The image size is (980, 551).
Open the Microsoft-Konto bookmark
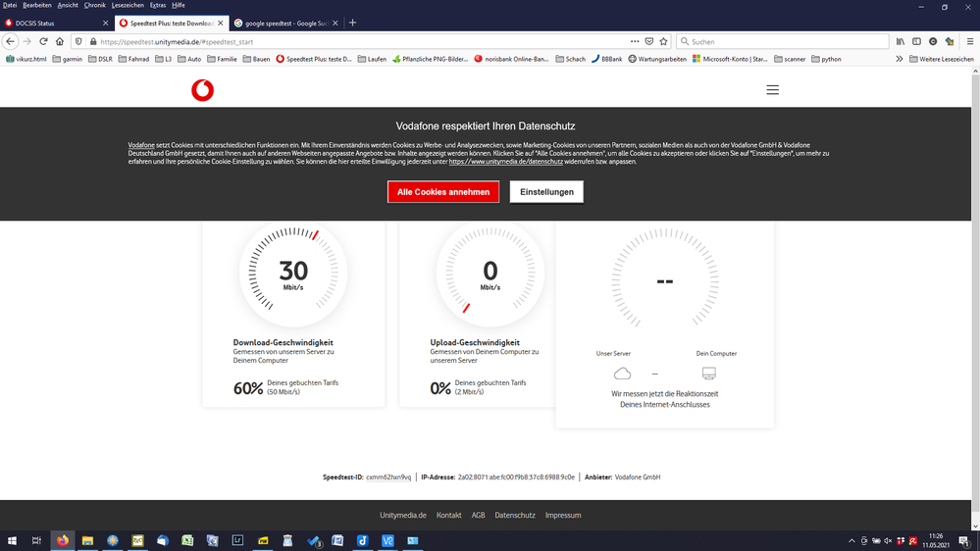730,60
